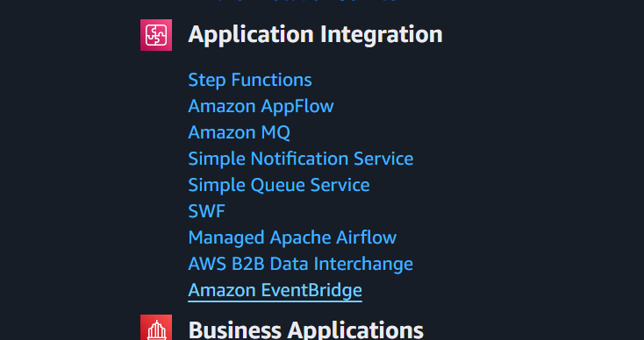Open Simple Notification Service
This screenshot has height=340, width=644.
pos(301,159)
